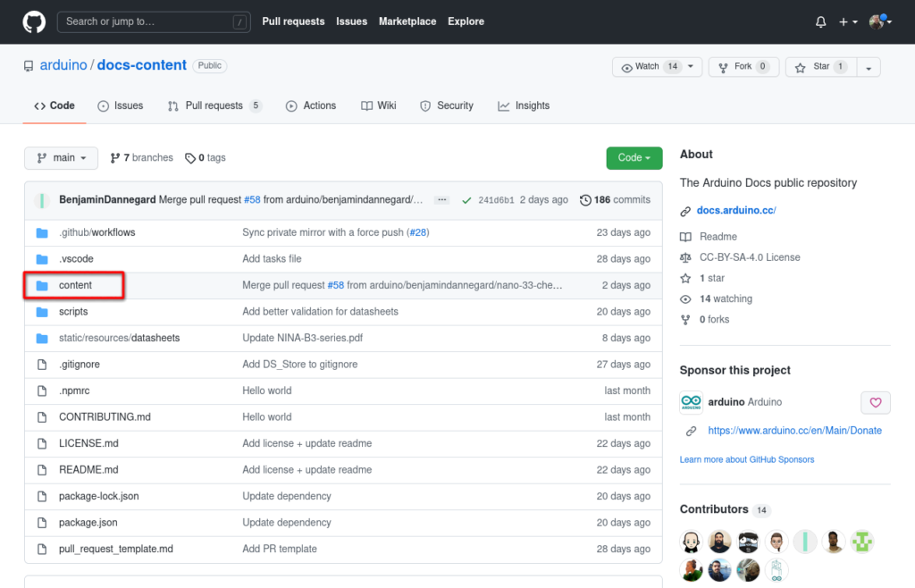Visit the docs.arduino.cc website link
Screen dimensions: 915x588
click(736, 211)
